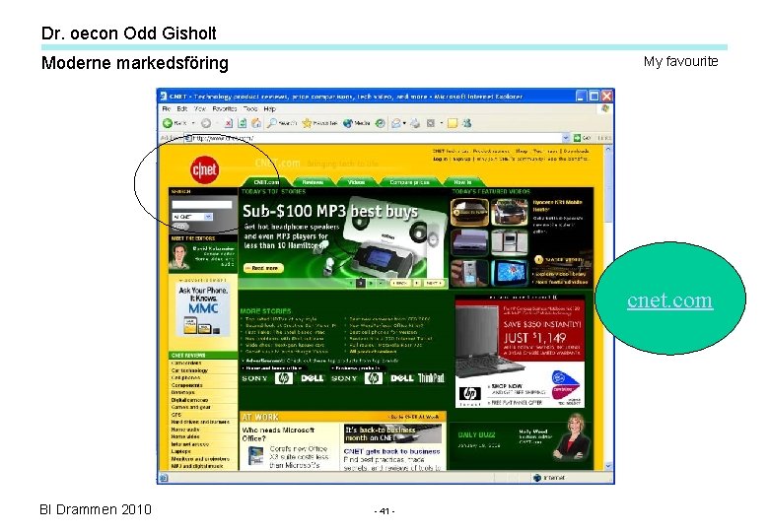Click the Shop Now link in HP ad
This screenshot has width=769, height=532.
coord(506,386)
